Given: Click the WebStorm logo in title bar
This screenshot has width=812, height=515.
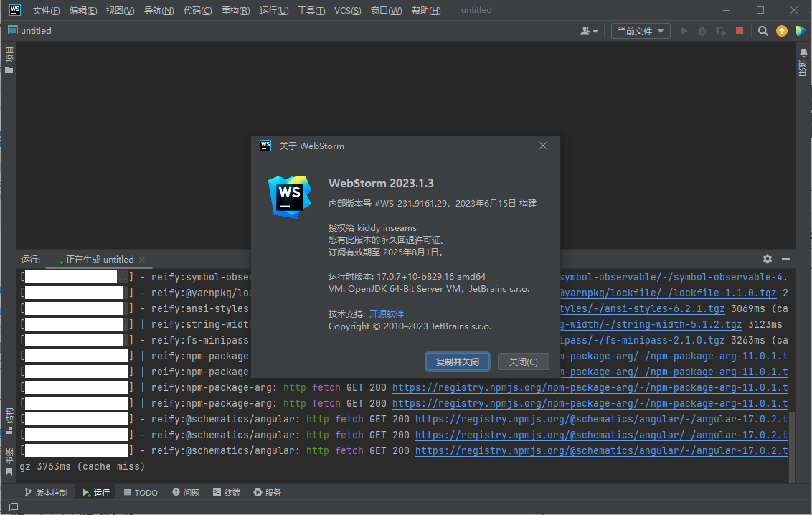Looking at the screenshot, I should 15,10.
